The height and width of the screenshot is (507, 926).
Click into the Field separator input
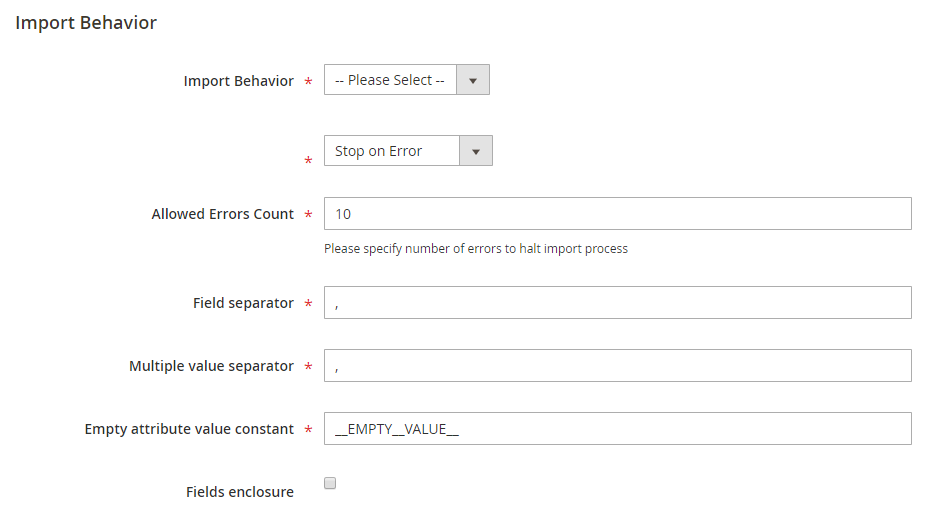[x=618, y=303]
